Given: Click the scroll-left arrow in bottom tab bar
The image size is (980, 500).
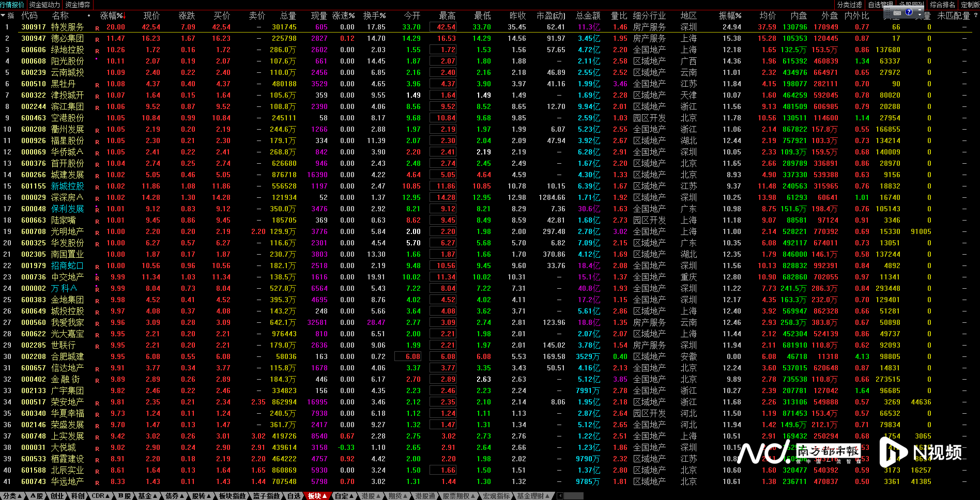Looking at the screenshot, I should tap(560, 496).
